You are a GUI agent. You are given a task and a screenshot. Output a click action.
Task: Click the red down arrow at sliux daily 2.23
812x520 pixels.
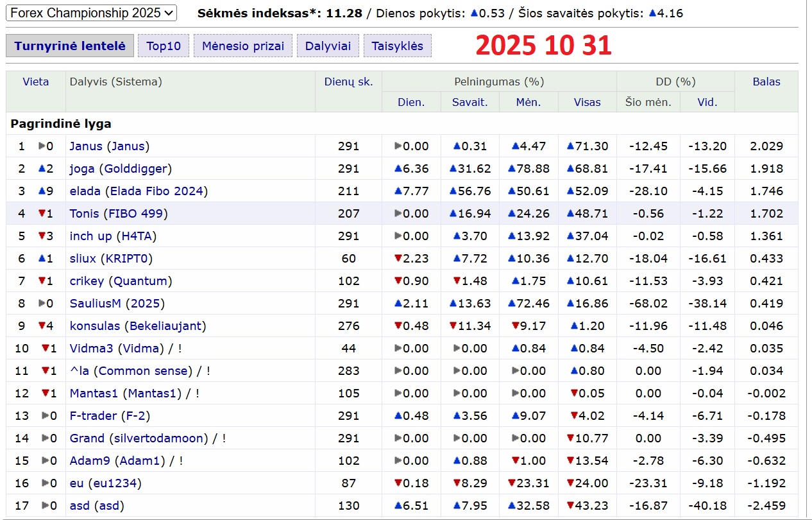pos(398,259)
